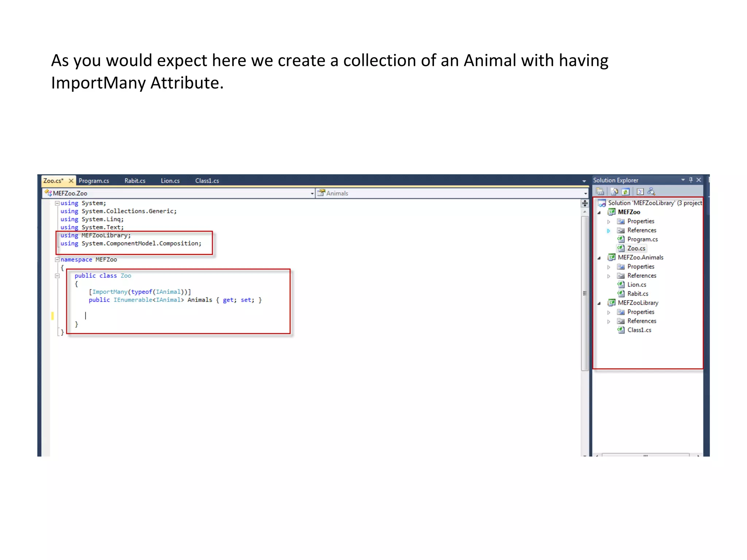Click the split editor handle above scrollbar
The image size is (747, 560).
[x=585, y=203]
